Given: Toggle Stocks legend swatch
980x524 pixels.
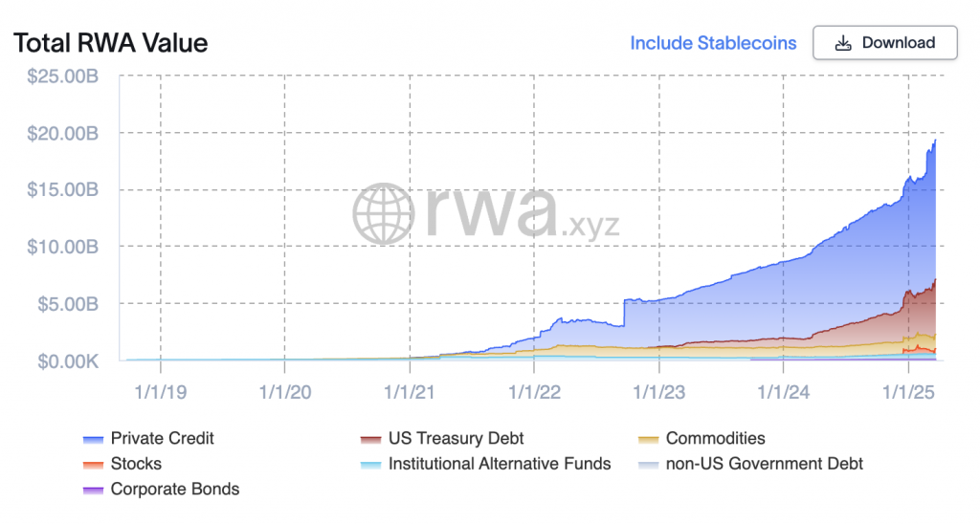Looking at the screenshot, I should point(93,465).
